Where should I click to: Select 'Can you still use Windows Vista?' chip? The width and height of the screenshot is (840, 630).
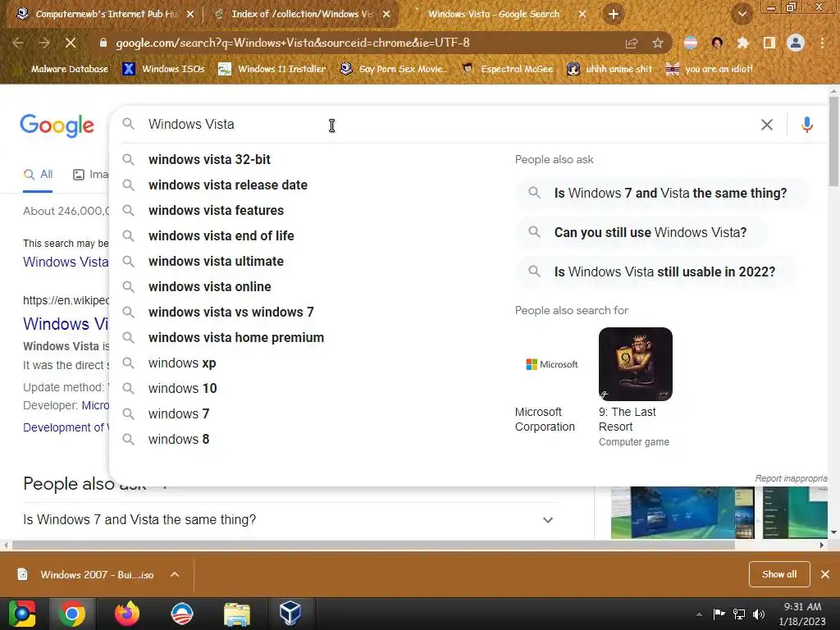[x=641, y=232]
